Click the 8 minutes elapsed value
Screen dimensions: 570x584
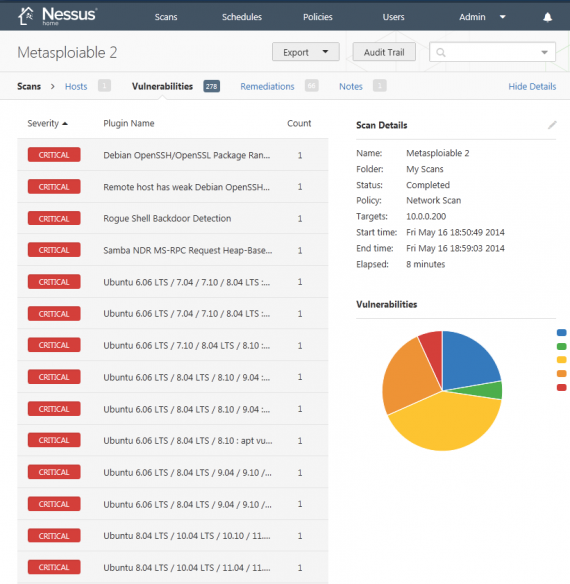tap(425, 264)
